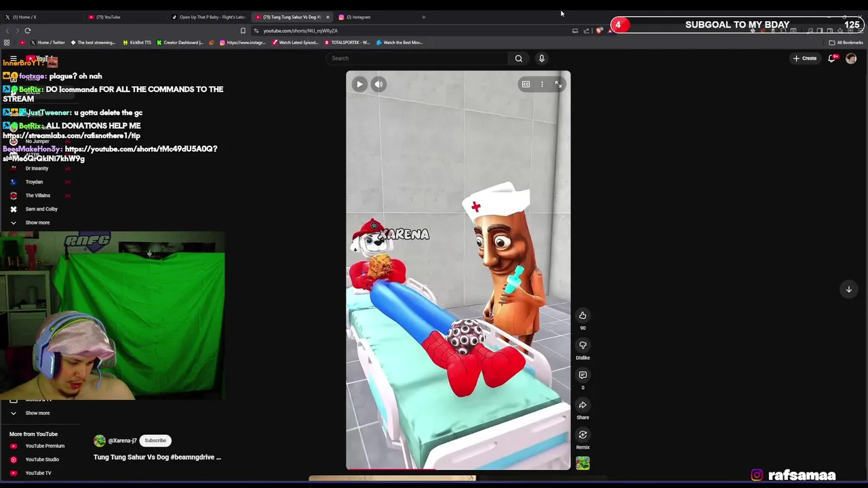Click the share page icon in address bar

[587, 30]
